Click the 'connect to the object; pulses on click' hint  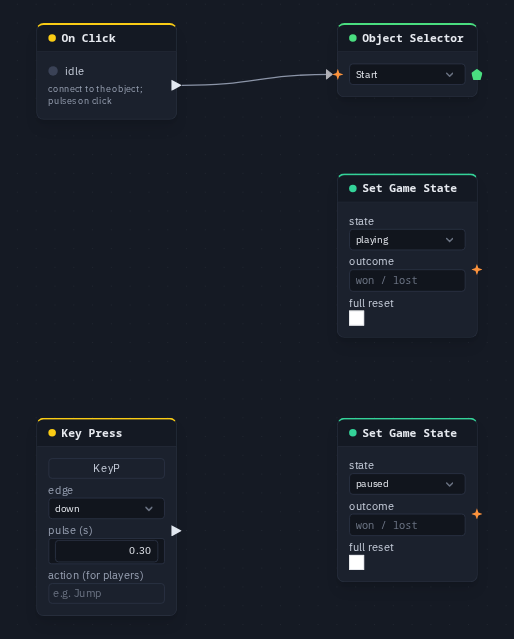pos(95,95)
